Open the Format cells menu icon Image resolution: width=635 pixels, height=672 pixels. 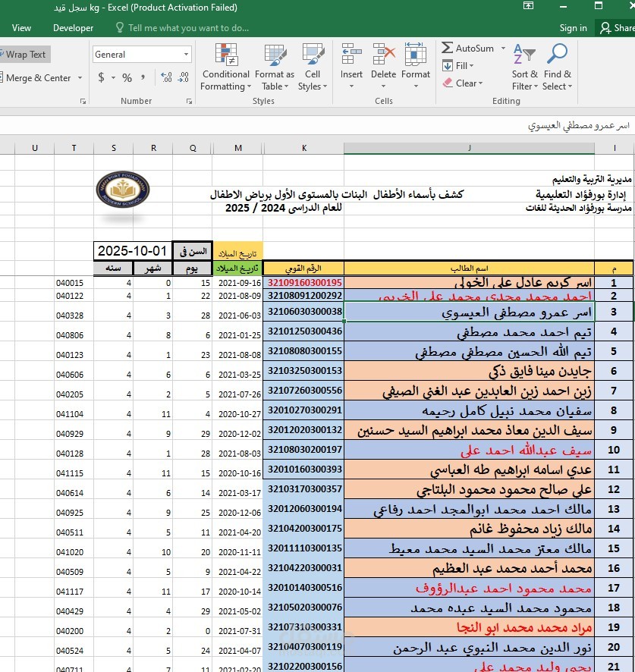416,54
